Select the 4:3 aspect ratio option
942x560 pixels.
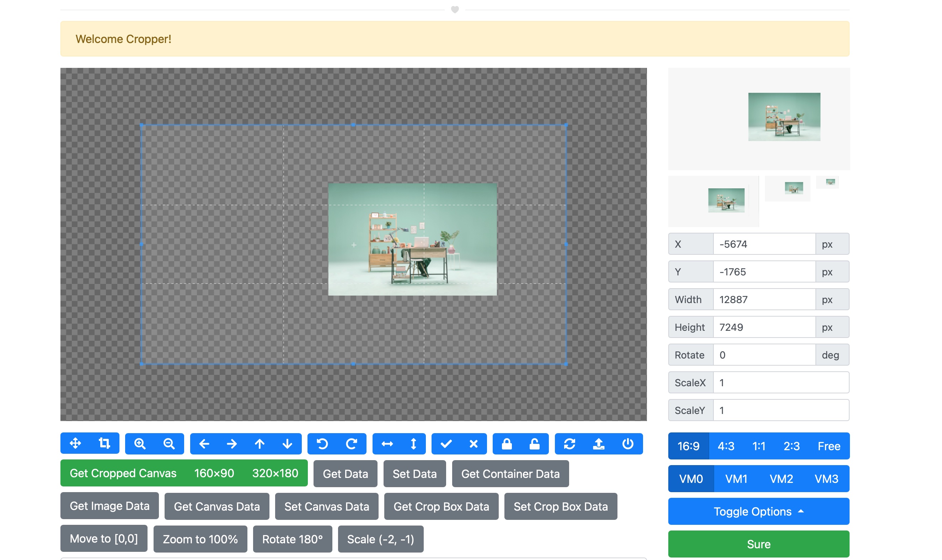point(726,446)
